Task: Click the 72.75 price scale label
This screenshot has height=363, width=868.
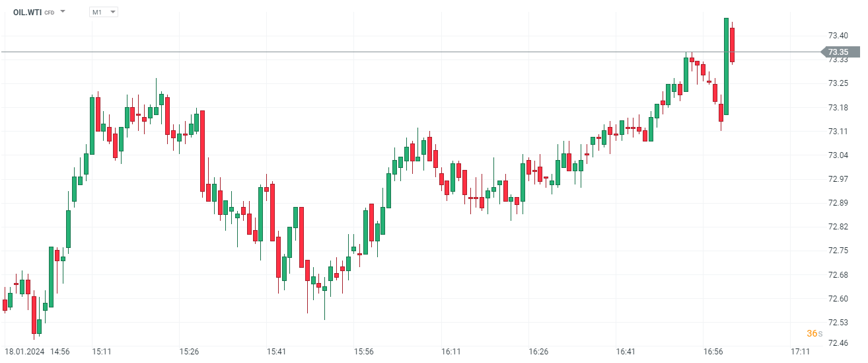Action: (838, 251)
